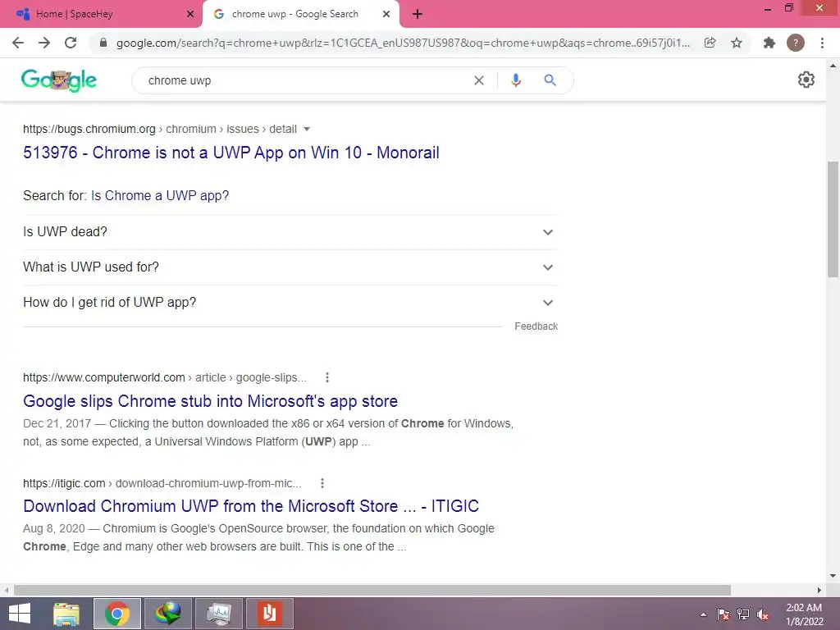Submit search with the magnifier icon
Image resolution: width=840 pixels, height=630 pixels.
coord(550,80)
